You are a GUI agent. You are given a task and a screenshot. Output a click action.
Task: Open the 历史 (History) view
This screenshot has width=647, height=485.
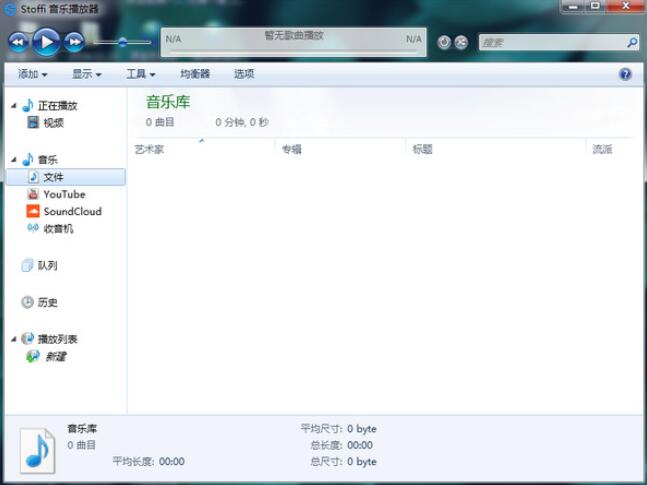(x=47, y=302)
